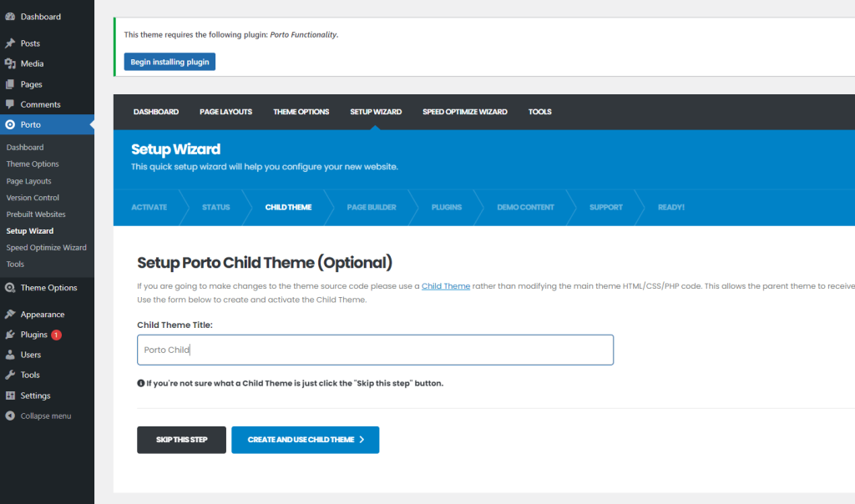855x504 pixels.
Task: Click the Theme Options gear icon
Action: pyautogui.click(x=10, y=288)
